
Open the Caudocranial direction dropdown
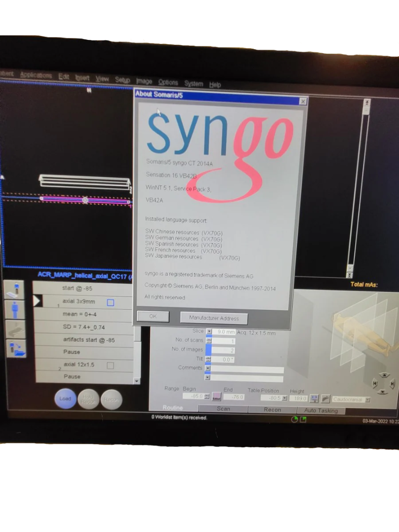[367, 399]
